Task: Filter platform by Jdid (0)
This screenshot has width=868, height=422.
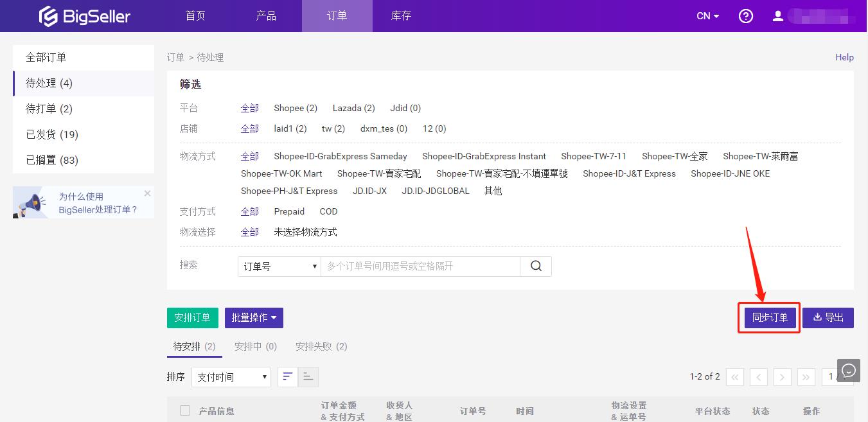Action: [405, 109]
